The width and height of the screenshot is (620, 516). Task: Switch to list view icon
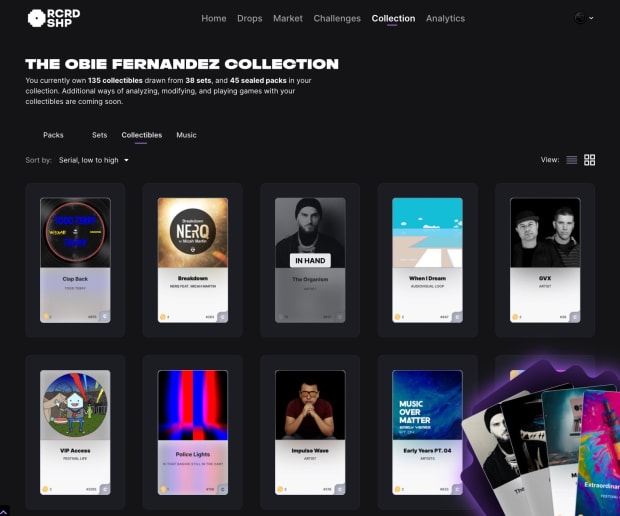pyautogui.click(x=571, y=160)
